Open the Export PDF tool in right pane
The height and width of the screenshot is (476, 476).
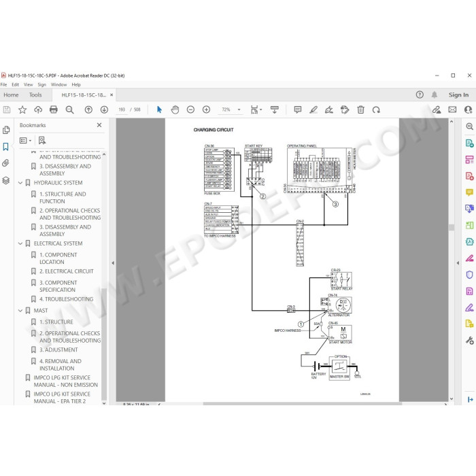(469, 143)
